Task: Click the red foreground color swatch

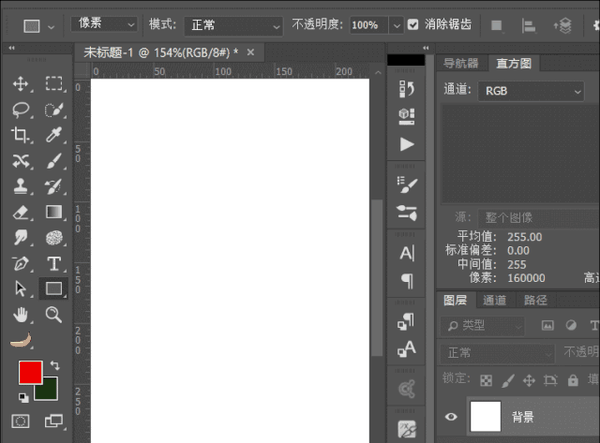Action: coord(31,372)
